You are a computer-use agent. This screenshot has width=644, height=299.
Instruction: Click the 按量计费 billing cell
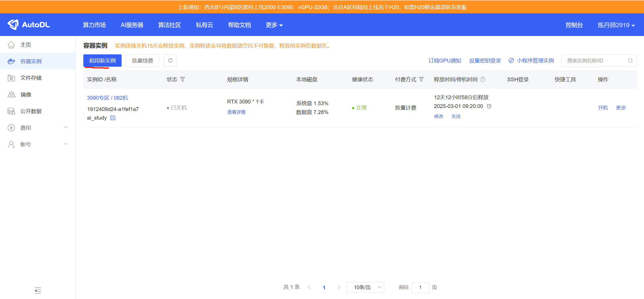click(x=405, y=108)
